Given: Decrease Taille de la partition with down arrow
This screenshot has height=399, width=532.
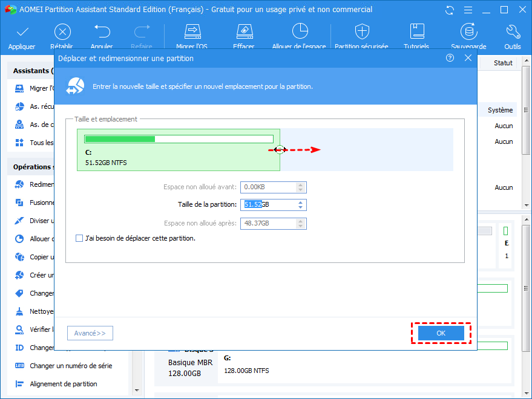Looking at the screenshot, I should click(x=300, y=207).
